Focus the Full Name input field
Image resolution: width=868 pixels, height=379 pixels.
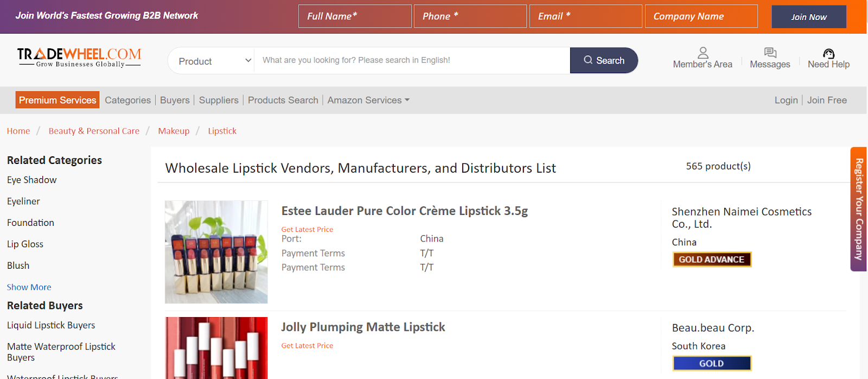(355, 16)
